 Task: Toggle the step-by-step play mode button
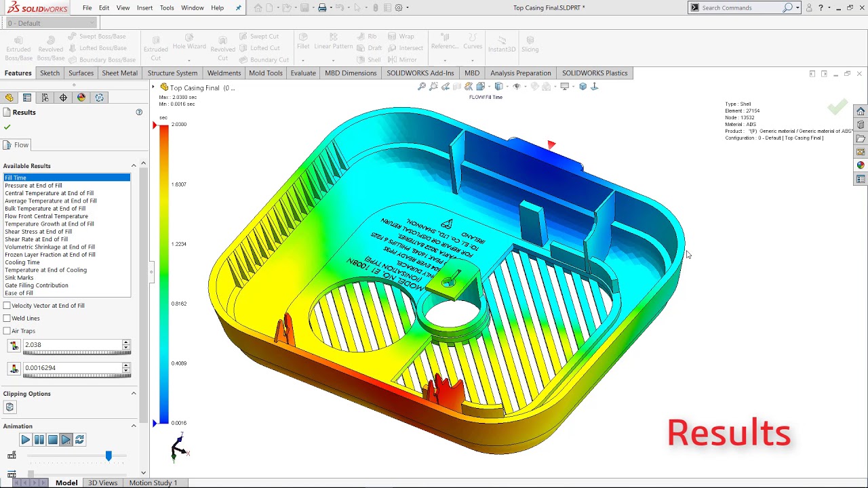pyautogui.click(x=66, y=440)
